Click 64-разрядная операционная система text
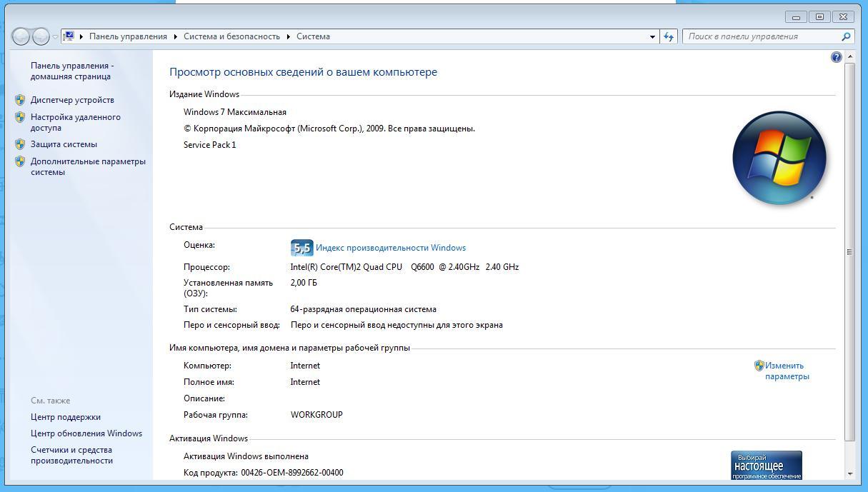868x492 pixels. pyautogui.click(x=363, y=309)
